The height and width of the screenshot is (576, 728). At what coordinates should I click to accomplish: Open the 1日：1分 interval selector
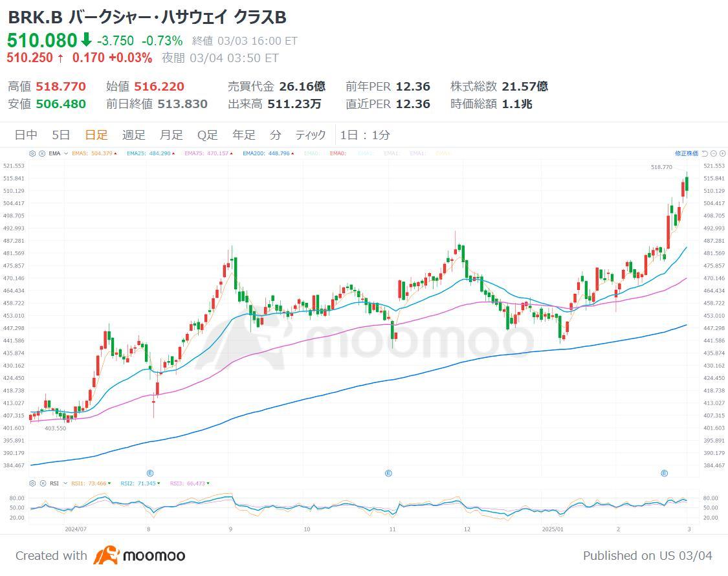(365, 135)
